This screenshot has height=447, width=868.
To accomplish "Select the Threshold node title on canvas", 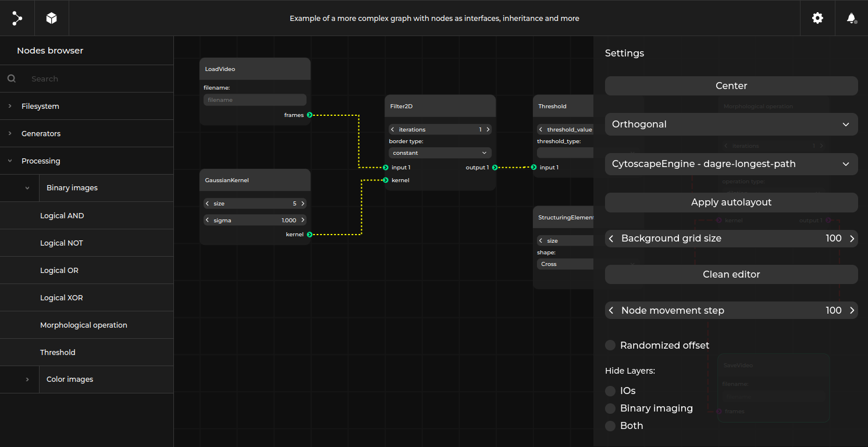I will coord(552,107).
